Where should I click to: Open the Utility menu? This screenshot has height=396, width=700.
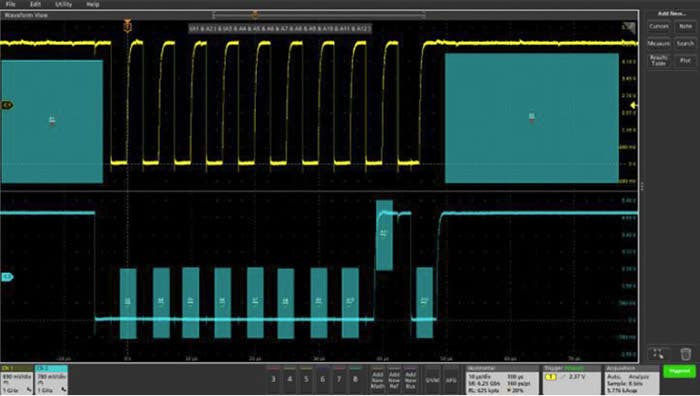tap(63, 4)
